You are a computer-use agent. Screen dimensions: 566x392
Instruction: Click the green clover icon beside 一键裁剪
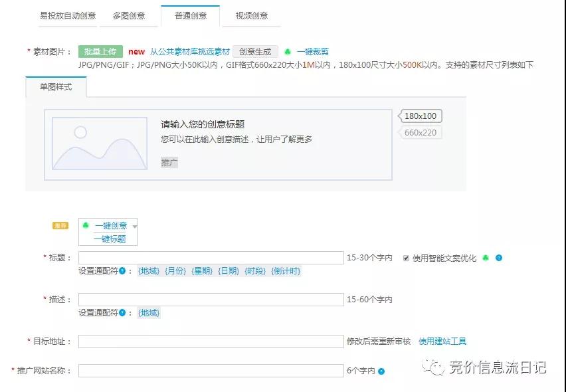pos(287,52)
